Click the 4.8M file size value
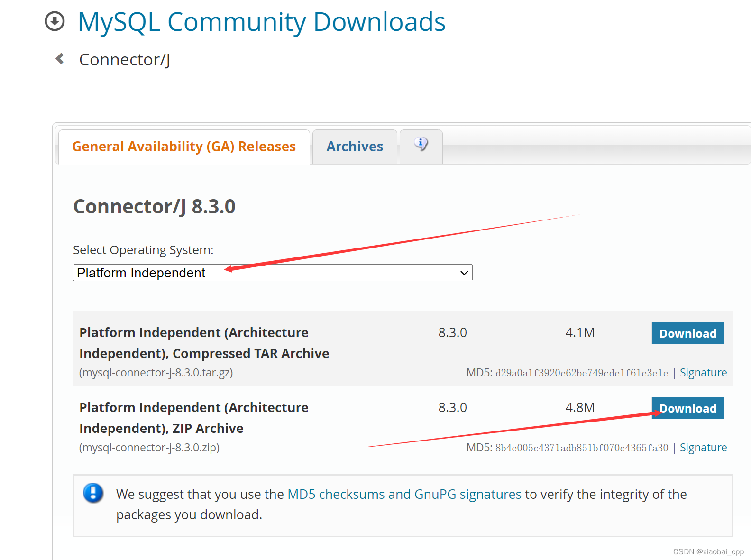 pyautogui.click(x=580, y=408)
